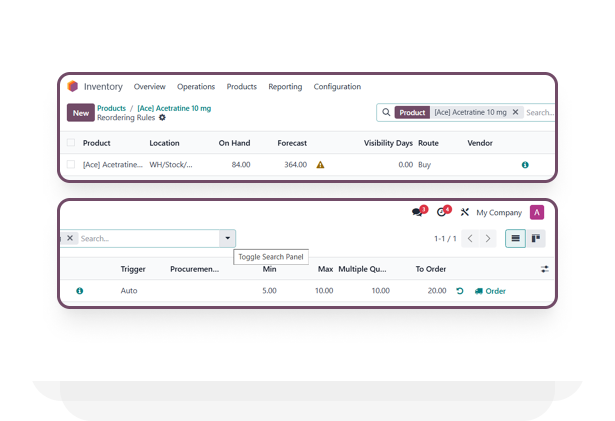615x421 pixels.
Task: Click the Auto trigger cell
Action: click(x=129, y=291)
